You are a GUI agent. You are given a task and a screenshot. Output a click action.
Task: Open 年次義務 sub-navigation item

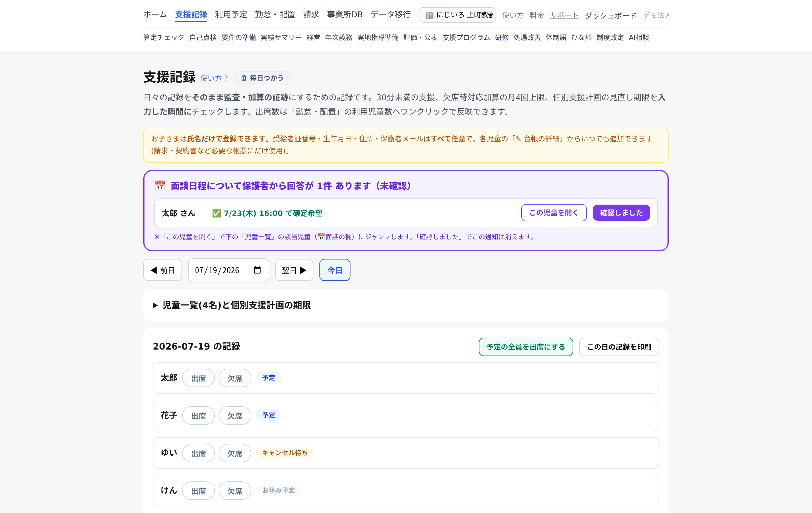coord(339,37)
